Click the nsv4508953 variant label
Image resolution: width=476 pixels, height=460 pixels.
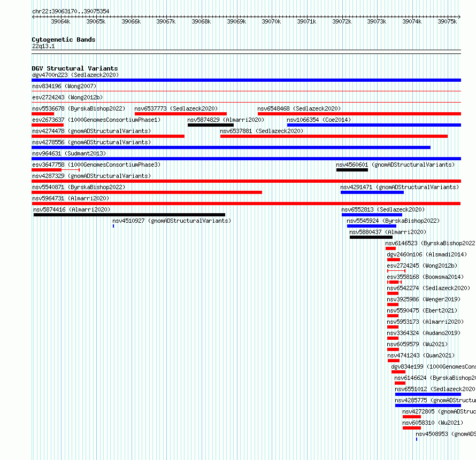pos(446,434)
